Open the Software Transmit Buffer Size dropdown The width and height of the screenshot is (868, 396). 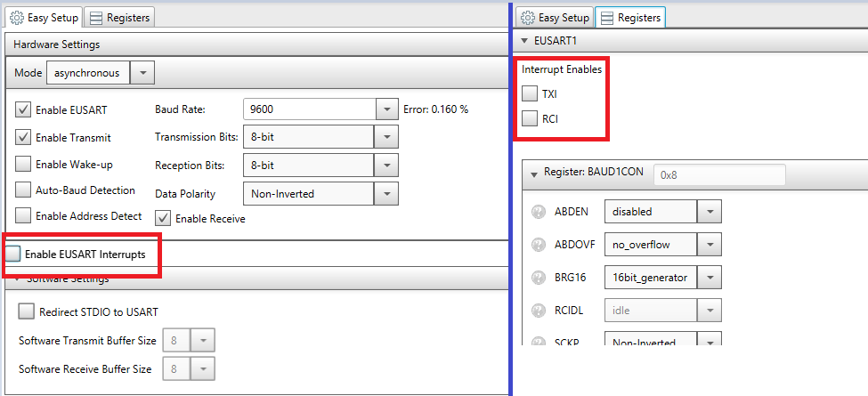click(203, 341)
